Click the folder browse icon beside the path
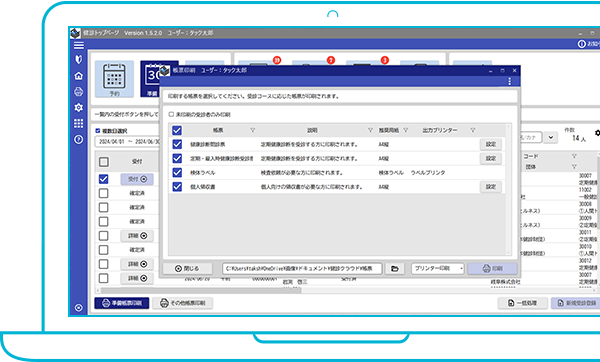Screen dimensions: 600x362 coord(395,269)
